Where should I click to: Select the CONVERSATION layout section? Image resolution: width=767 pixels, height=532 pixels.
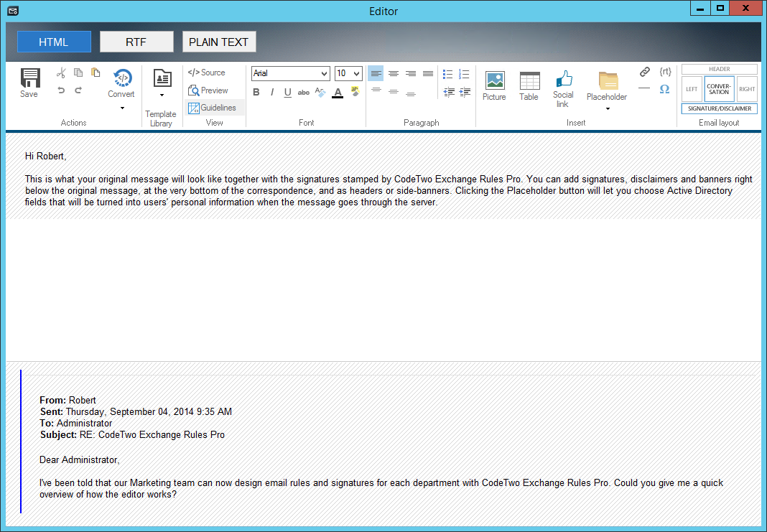[x=719, y=89]
